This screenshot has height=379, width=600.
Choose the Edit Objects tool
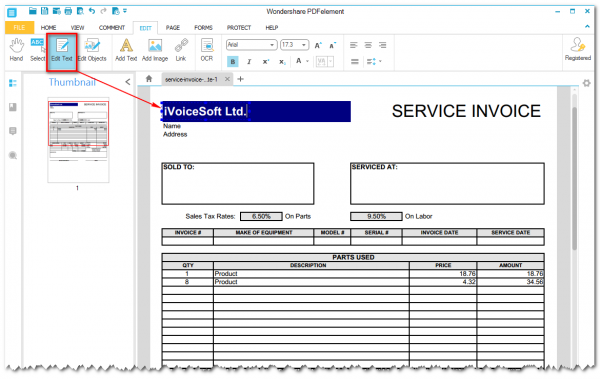[x=92, y=50]
